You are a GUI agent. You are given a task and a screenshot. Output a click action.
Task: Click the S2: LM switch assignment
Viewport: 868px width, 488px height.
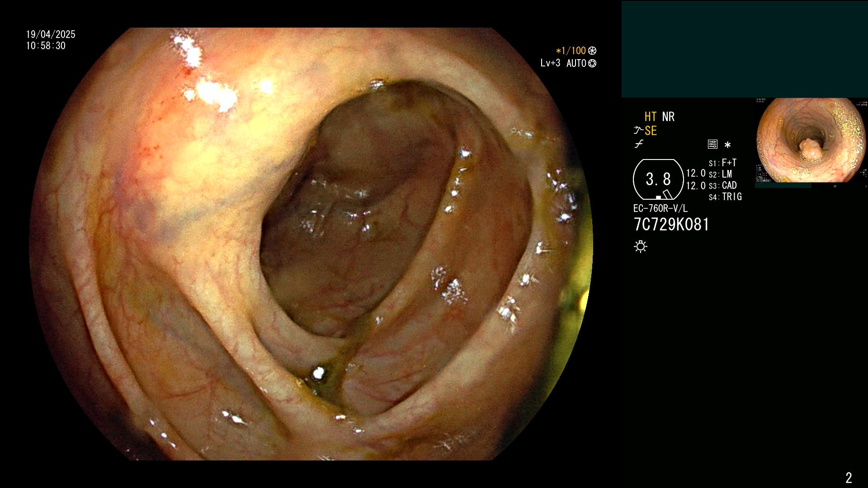[720, 174]
